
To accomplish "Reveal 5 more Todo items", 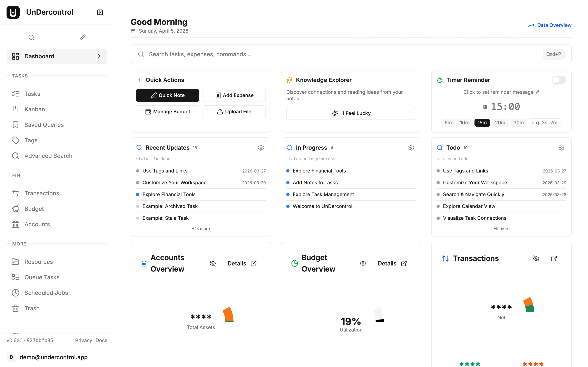I will click(x=501, y=228).
